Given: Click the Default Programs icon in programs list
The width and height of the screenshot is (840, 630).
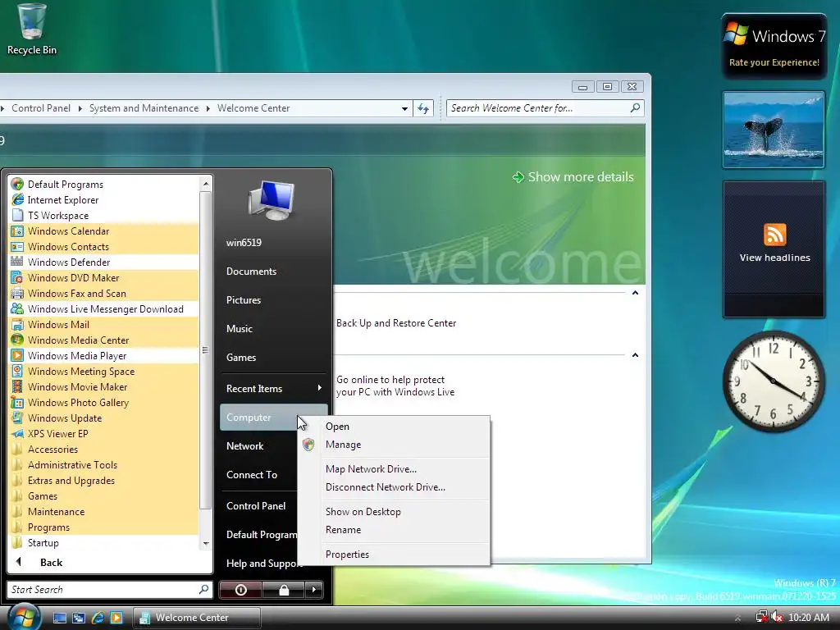Looking at the screenshot, I should (17, 185).
